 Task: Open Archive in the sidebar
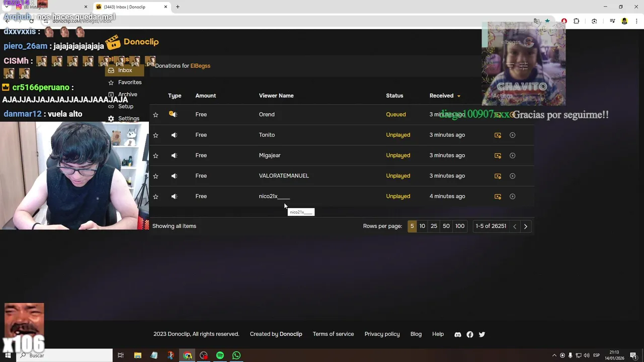tap(124, 95)
